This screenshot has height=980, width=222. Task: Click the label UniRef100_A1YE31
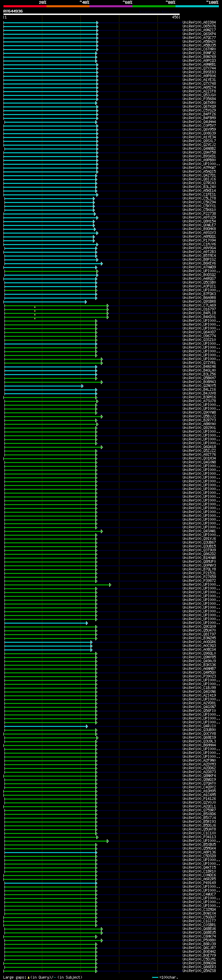(199, 80)
